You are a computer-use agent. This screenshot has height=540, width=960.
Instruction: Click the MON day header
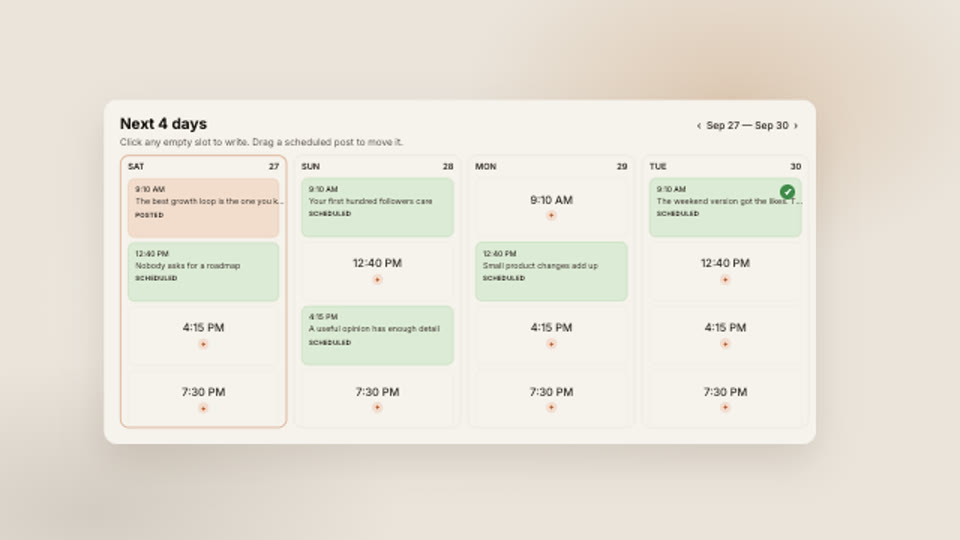[x=486, y=167]
